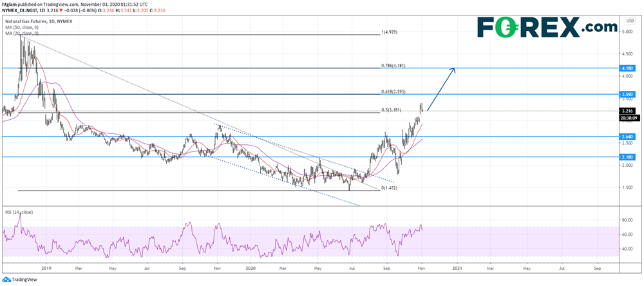Click the 4.500 price axis value
This screenshot has width=644, height=286.
point(629,54)
